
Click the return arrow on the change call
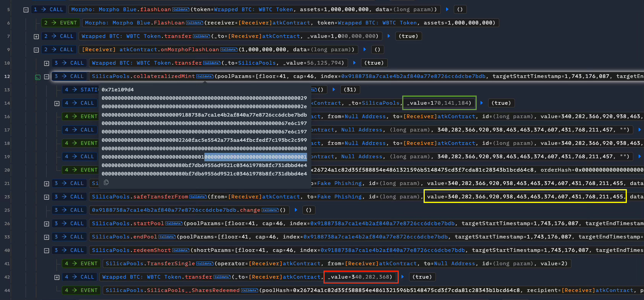[296, 210]
